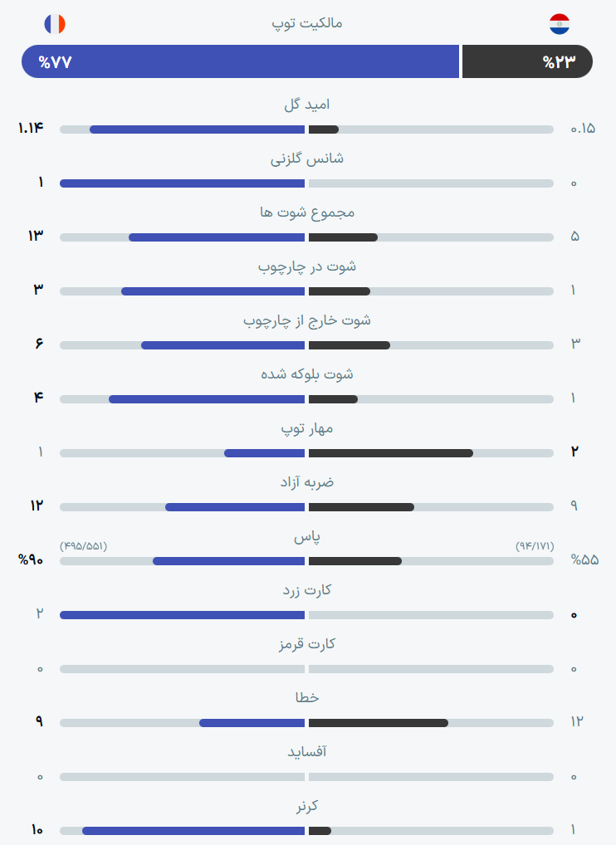
Task: Select the مالکیت توپ heading
Action: [306, 24]
